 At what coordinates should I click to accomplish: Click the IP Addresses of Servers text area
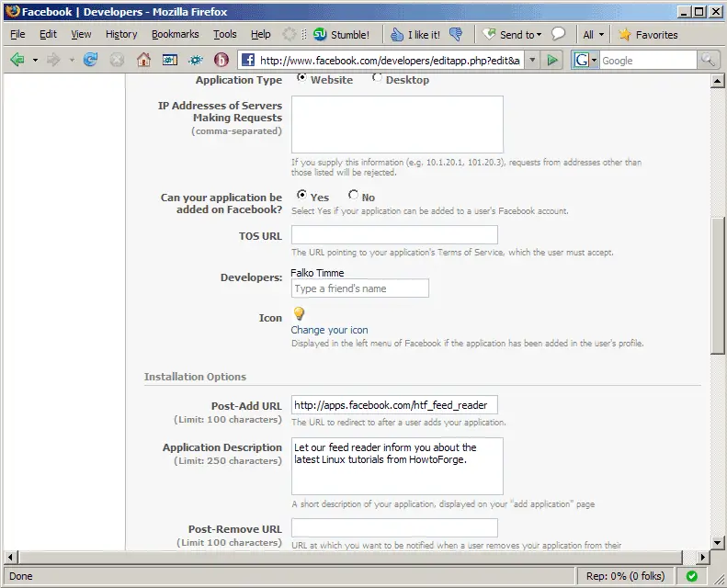point(397,124)
